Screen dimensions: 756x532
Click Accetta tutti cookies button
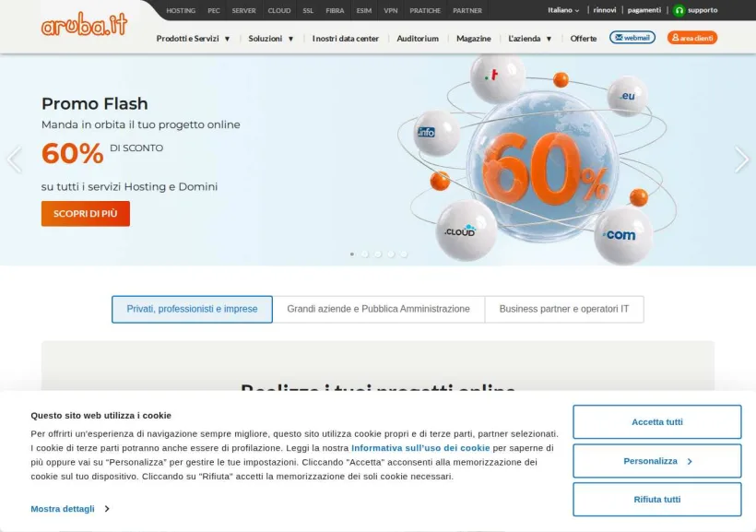(x=657, y=422)
